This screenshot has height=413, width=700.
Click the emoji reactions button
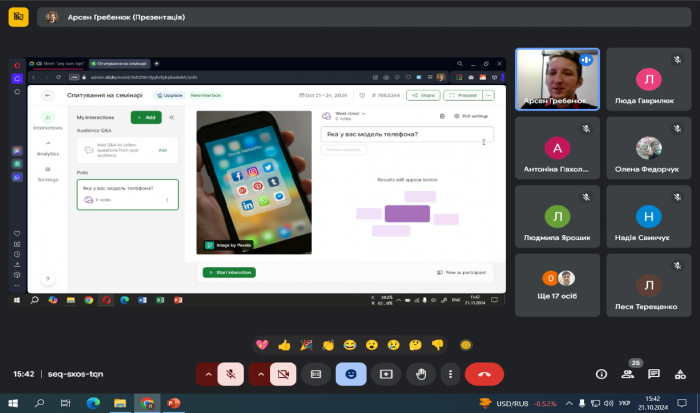point(351,373)
